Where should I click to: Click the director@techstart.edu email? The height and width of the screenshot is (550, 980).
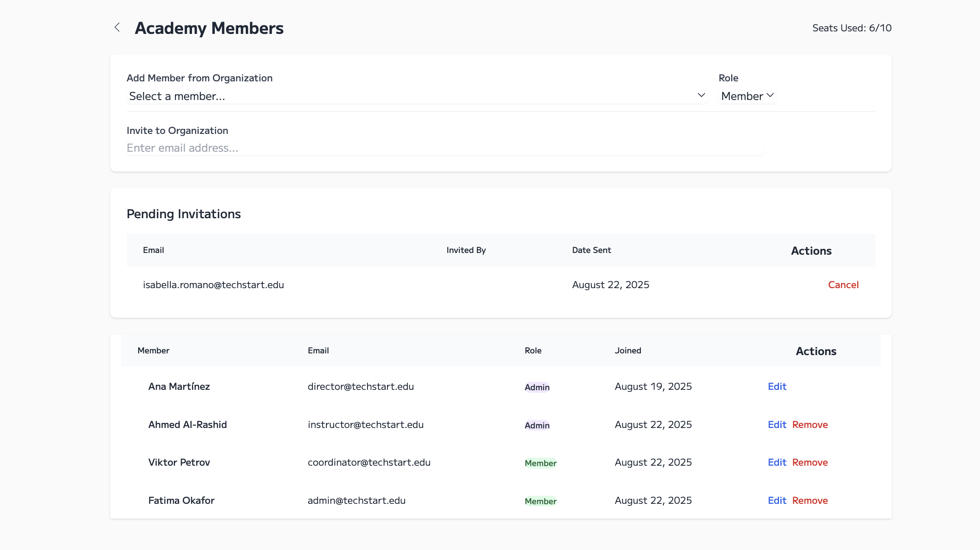click(361, 386)
